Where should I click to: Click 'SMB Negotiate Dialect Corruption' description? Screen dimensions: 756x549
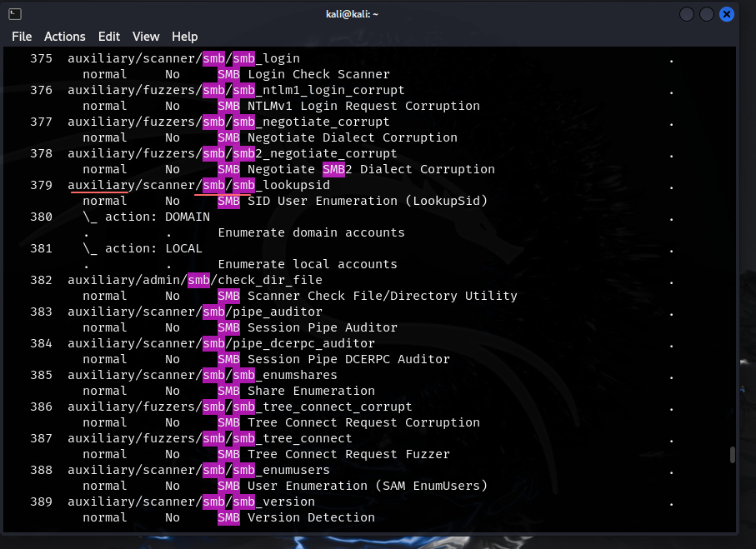tap(338, 137)
